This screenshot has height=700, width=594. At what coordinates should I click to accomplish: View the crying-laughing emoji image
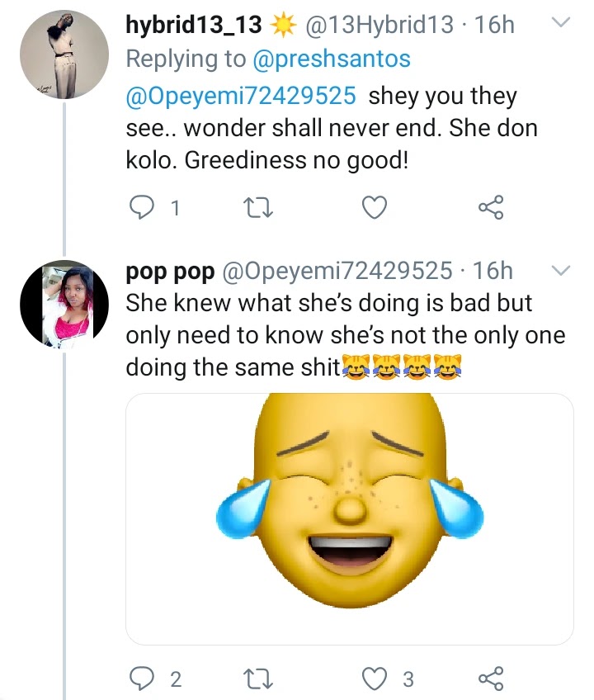(x=349, y=518)
